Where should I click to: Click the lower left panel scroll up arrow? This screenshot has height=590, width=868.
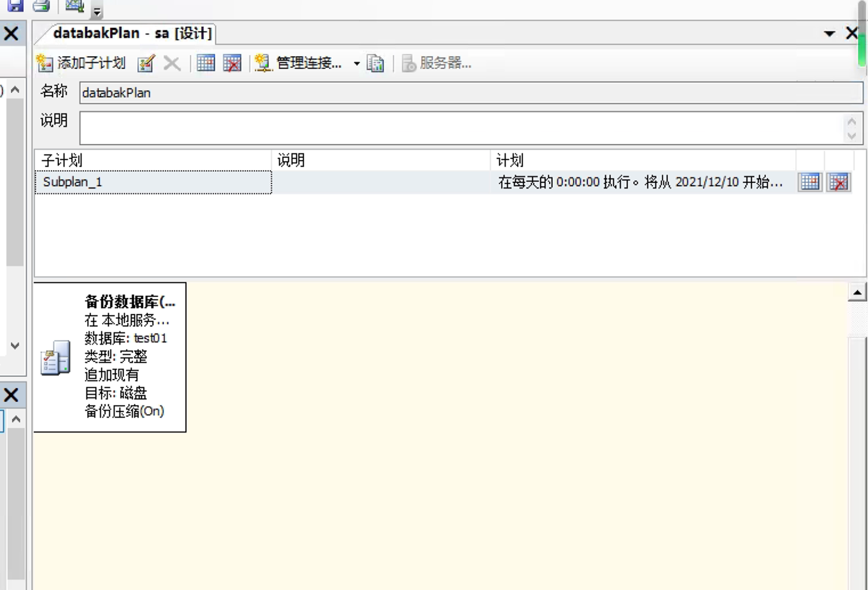16,419
